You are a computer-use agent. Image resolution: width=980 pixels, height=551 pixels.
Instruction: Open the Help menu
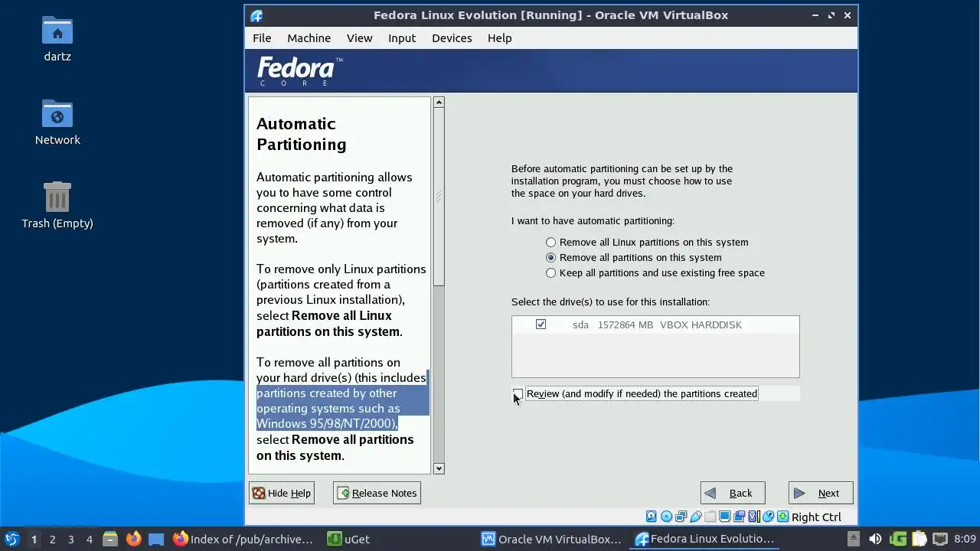[499, 37]
